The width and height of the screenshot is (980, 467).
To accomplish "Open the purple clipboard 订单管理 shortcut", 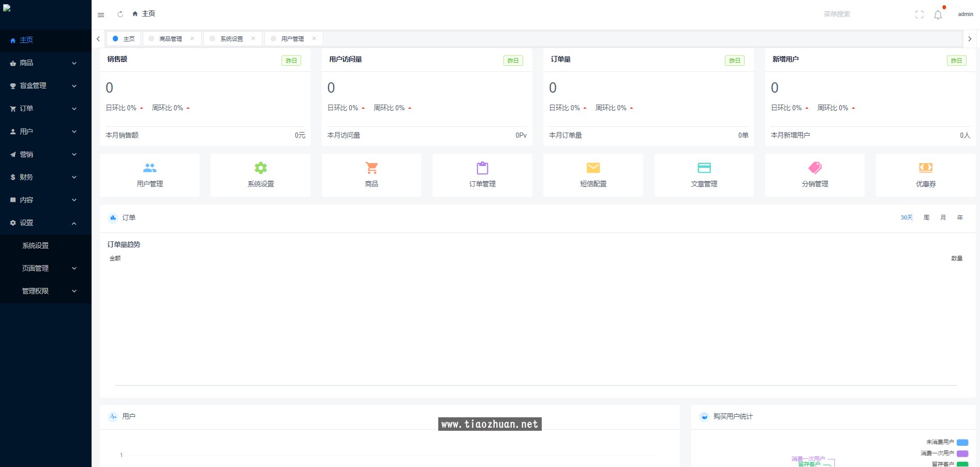I will pyautogui.click(x=482, y=168).
